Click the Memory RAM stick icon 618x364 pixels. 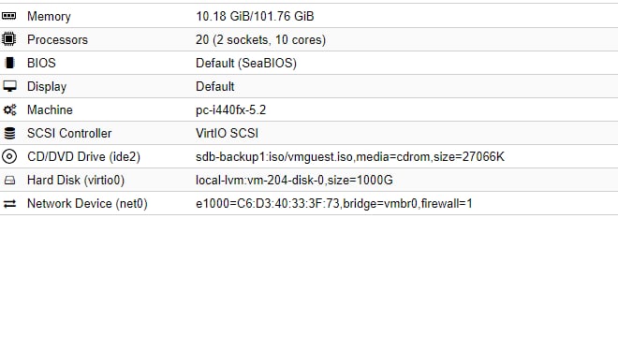click(x=9, y=16)
